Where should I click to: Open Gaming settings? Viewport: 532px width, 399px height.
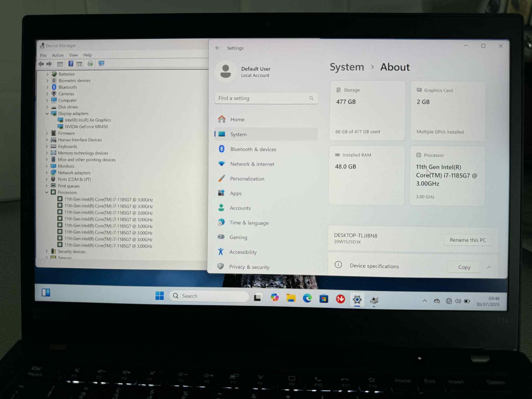pyautogui.click(x=266, y=237)
